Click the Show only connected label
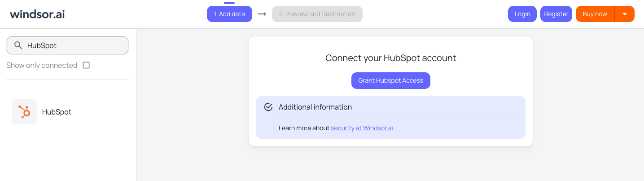This screenshot has width=644, height=181. (x=42, y=65)
